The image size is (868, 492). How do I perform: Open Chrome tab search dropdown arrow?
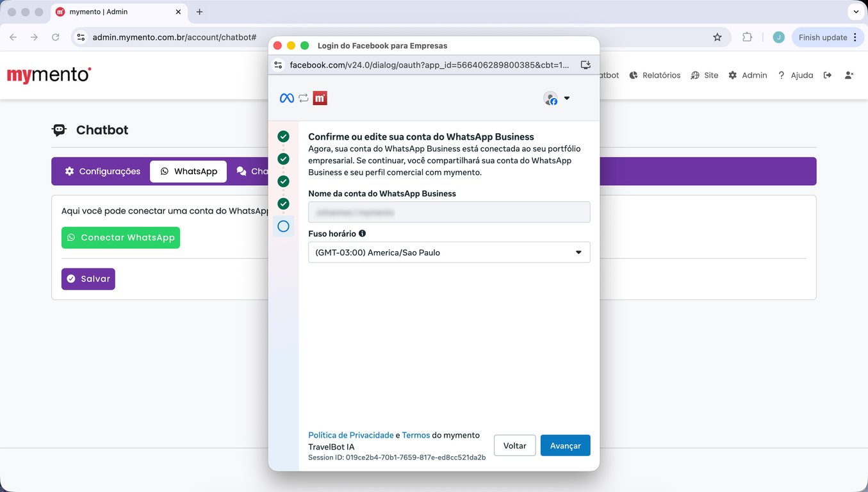856,12
